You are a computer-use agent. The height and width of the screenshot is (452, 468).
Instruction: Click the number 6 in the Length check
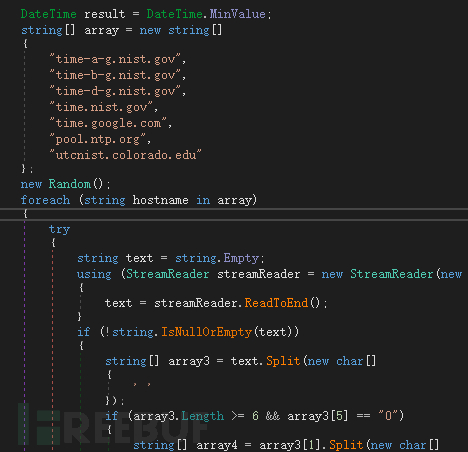tap(255, 416)
